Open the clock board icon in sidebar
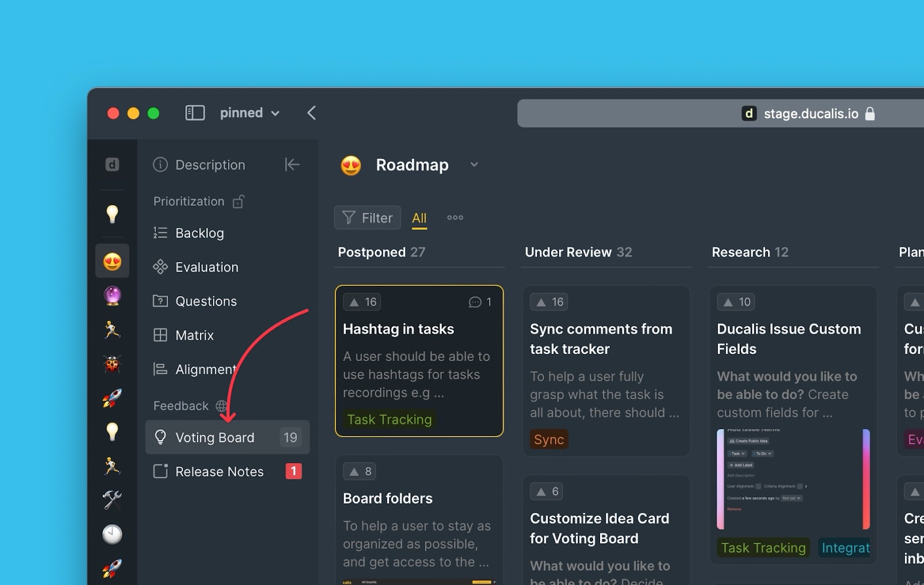The height and width of the screenshot is (585, 924). [x=112, y=534]
